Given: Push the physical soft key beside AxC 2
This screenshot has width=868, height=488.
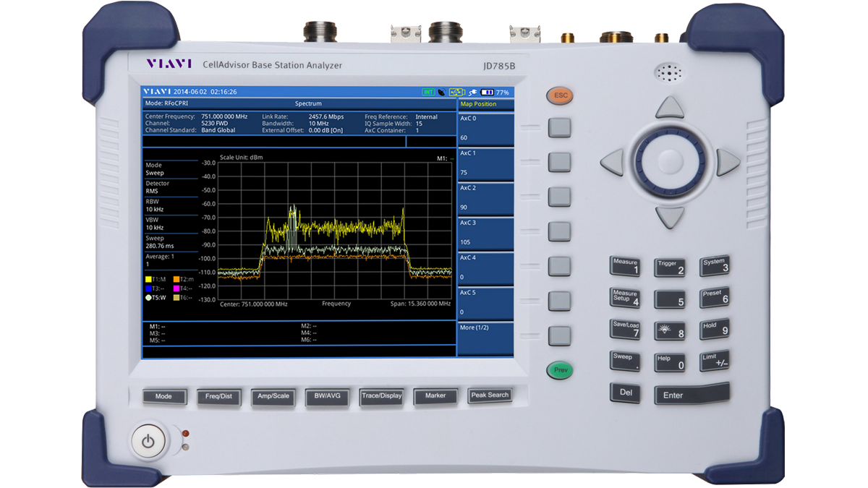Looking at the screenshot, I should tap(559, 197).
